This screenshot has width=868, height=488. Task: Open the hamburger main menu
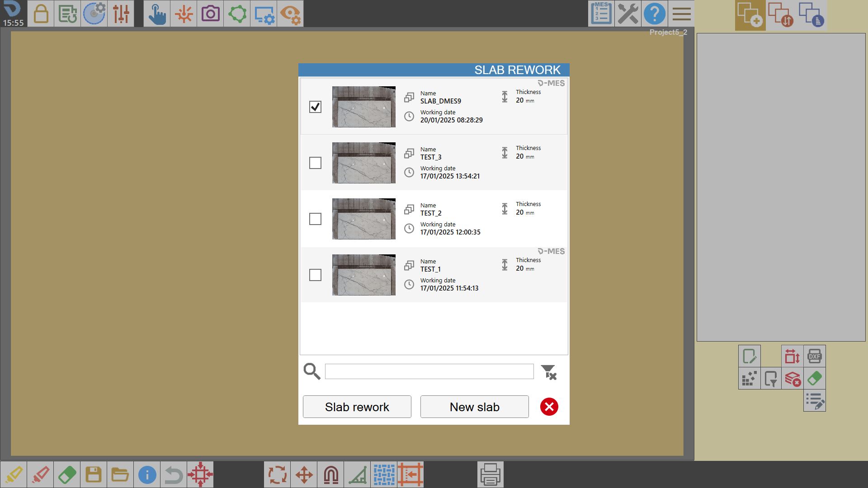[x=681, y=14]
